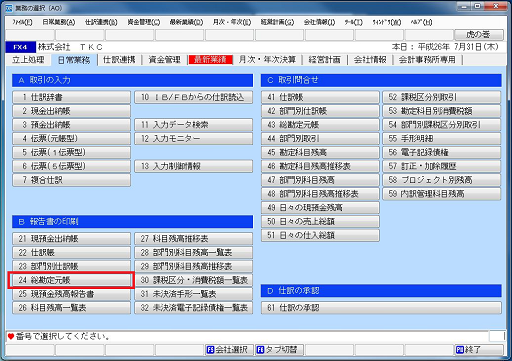Switch to the 月次・年次決算 tab
Screen dimensions: 512x361
click(x=267, y=60)
